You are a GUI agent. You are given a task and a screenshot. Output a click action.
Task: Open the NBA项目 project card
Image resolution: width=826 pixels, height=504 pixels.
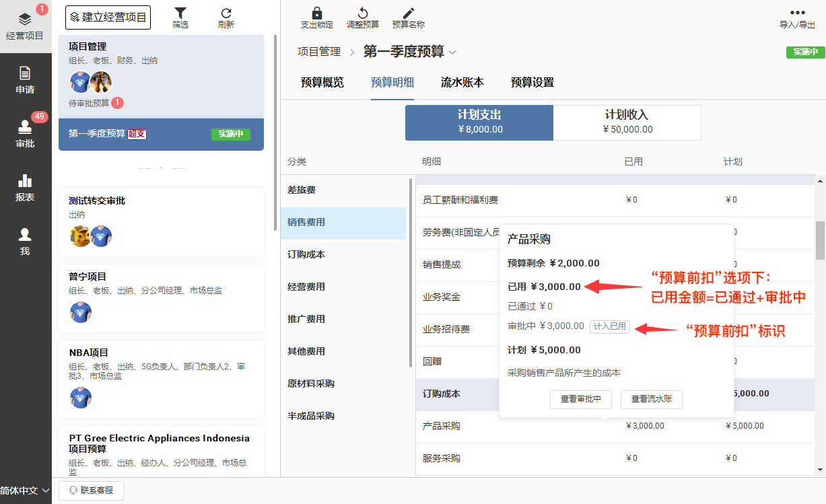(x=161, y=379)
